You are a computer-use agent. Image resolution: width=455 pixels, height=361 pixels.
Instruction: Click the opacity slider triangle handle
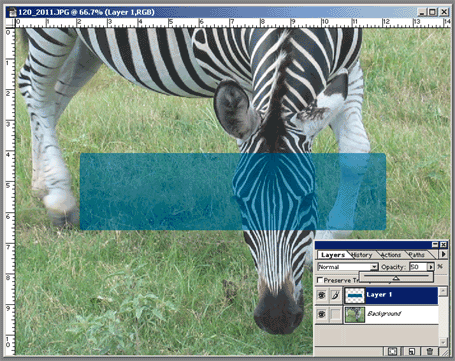pos(396,278)
